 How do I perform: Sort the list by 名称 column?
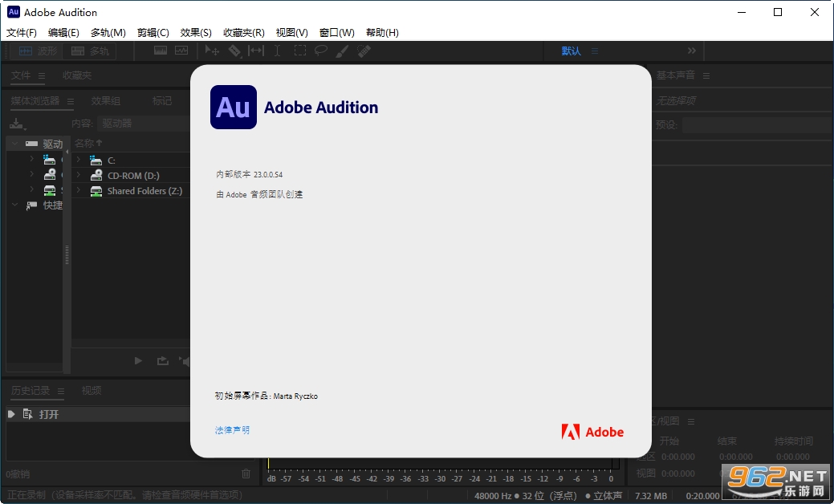point(87,143)
